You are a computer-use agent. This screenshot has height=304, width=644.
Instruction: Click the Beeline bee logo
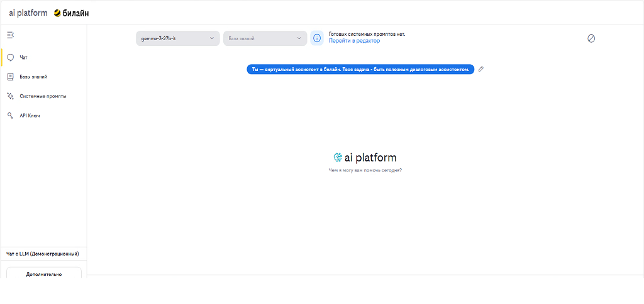[57, 13]
